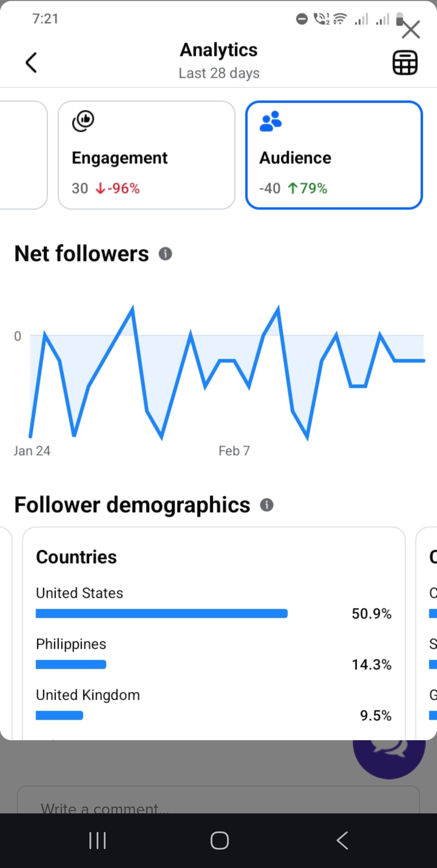Viewport: 437px width, 868px height.
Task: Tap the United States percentage bar
Action: (161, 614)
